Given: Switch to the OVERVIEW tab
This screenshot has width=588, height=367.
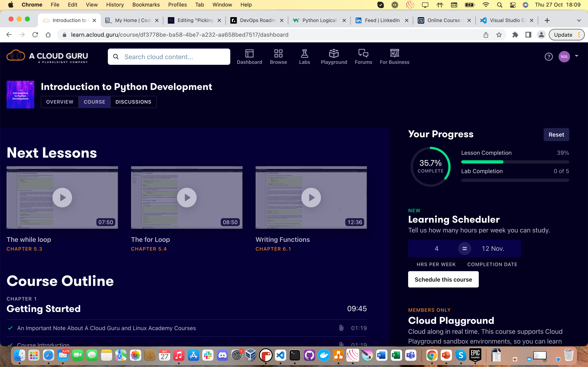Looking at the screenshot, I should pyautogui.click(x=60, y=102).
